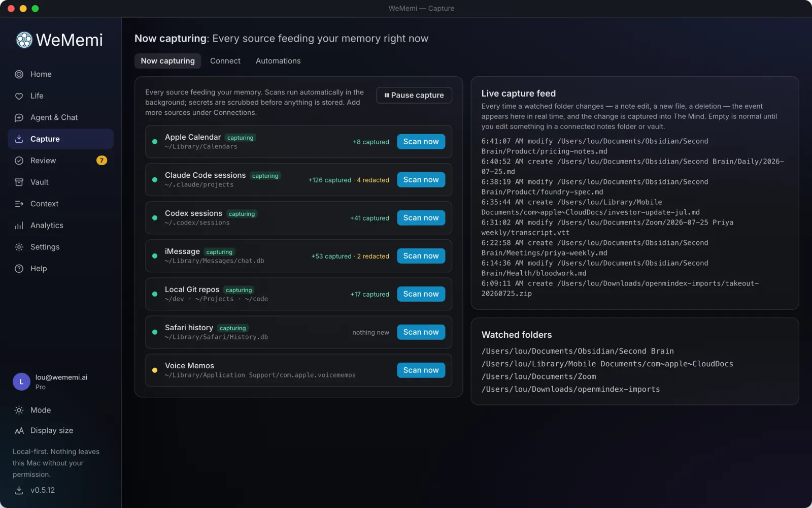Select the Analytics bar chart icon
The width and height of the screenshot is (812, 508).
(x=19, y=226)
